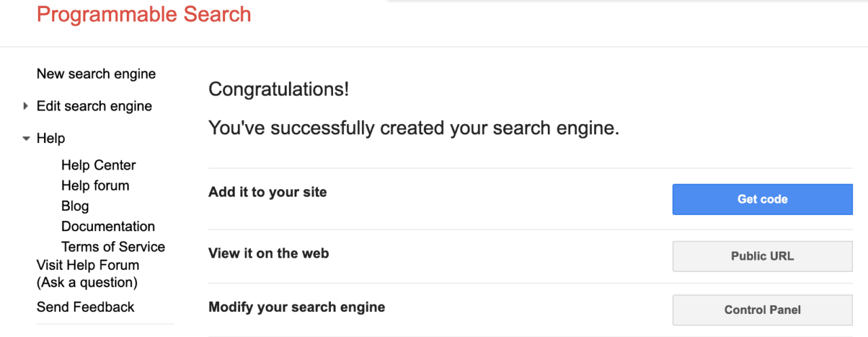Click the Modify your search engine label
The image size is (868, 337).
(x=297, y=307)
